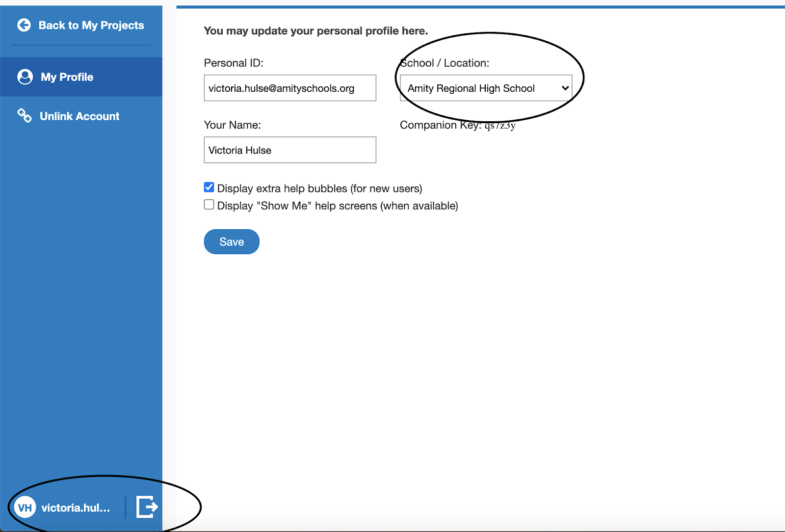Click the My Profile person icon
Image resolution: width=785 pixels, height=532 pixels.
(x=25, y=77)
